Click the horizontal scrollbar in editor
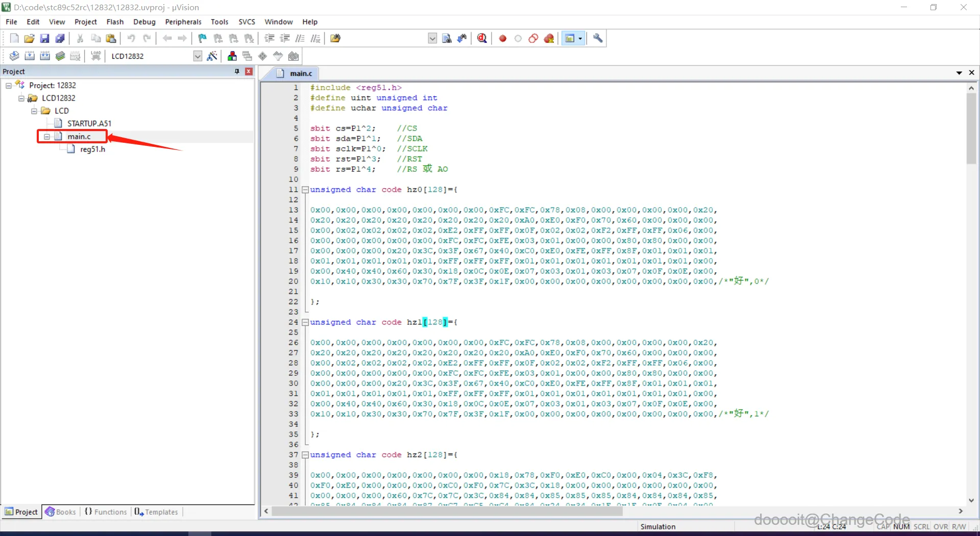This screenshot has width=980, height=536. click(447, 511)
